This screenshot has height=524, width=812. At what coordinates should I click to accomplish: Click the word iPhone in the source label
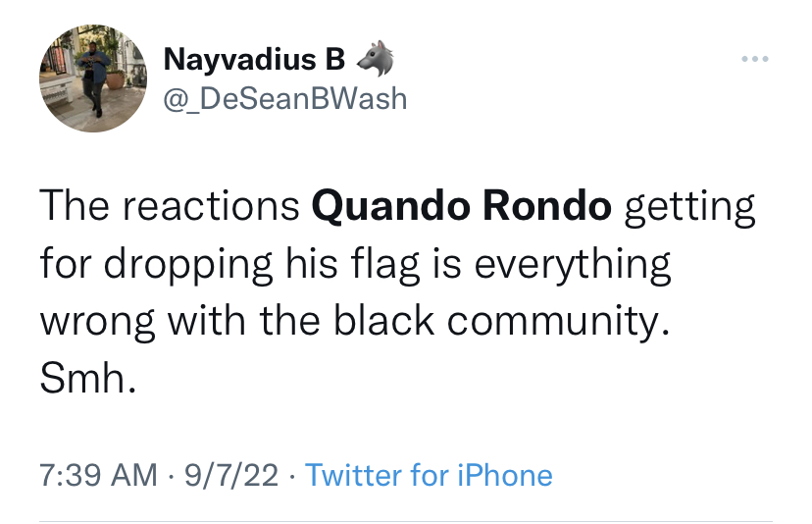point(504,476)
